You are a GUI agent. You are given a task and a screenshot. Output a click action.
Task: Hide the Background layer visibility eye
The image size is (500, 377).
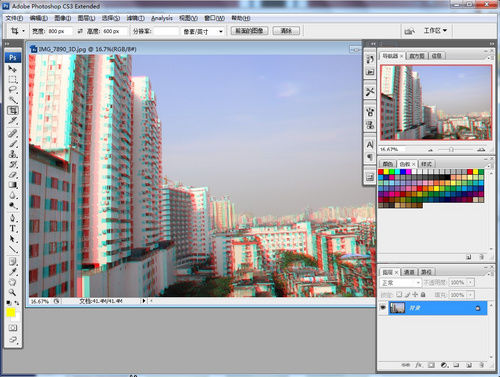click(383, 307)
